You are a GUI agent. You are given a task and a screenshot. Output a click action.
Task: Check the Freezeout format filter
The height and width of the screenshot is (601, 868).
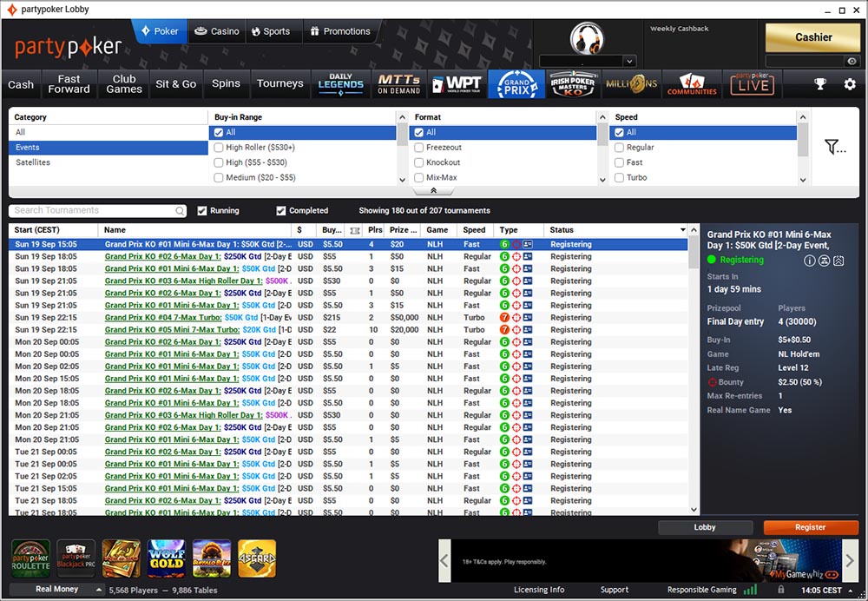tap(419, 148)
